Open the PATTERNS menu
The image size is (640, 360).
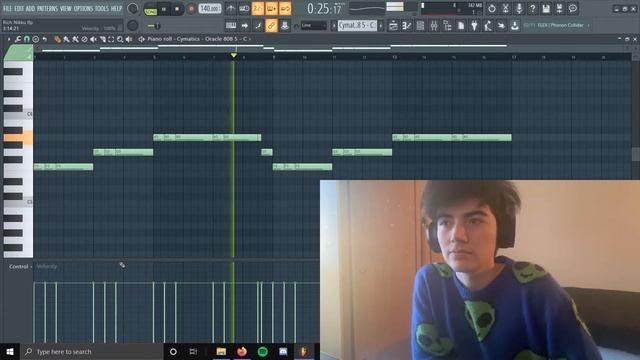click(48, 9)
